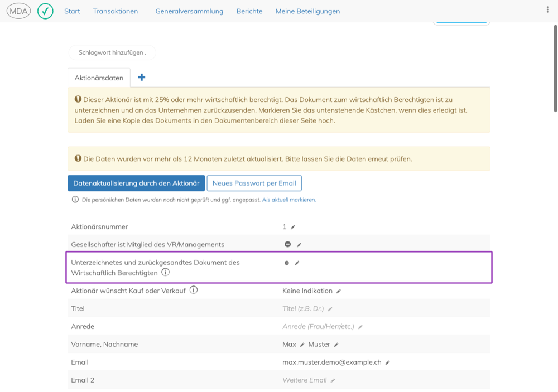The width and height of the screenshot is (558, 392).
Task: Select the Aktionärsdaten tab
Action: point(99,78)
